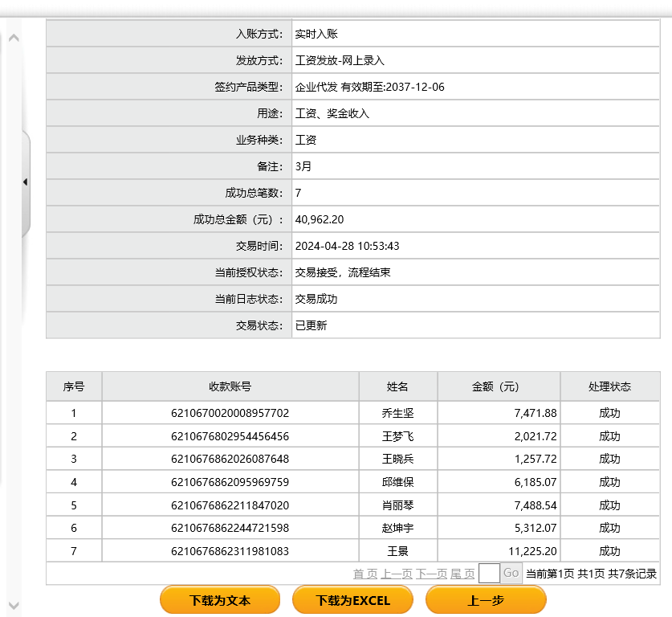This screenshot has height=617, width=672.
Task: Select the 业务种类 value 工资
Action: tap(306, 141)
